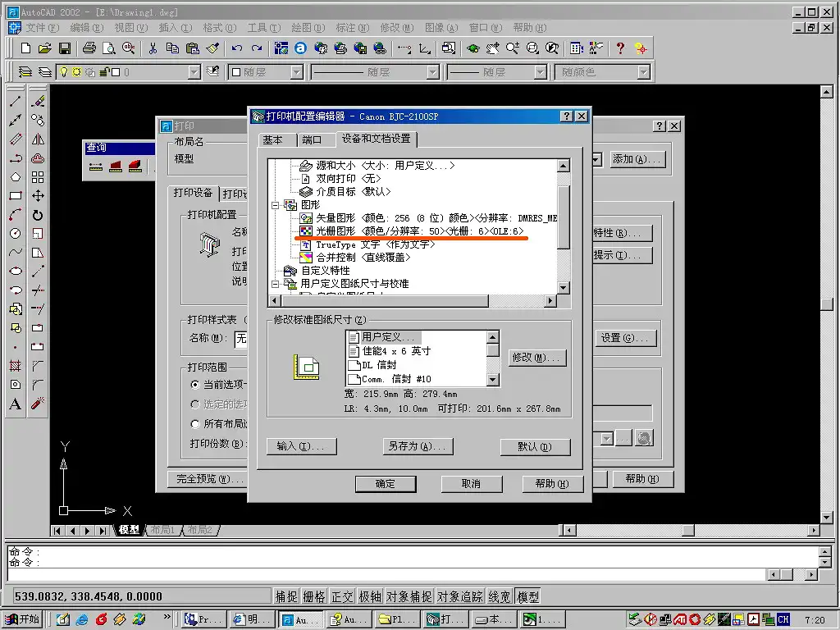Select Raster Graphics tree item
Viewport: 840px width, 630px height.
coord(412,231)
